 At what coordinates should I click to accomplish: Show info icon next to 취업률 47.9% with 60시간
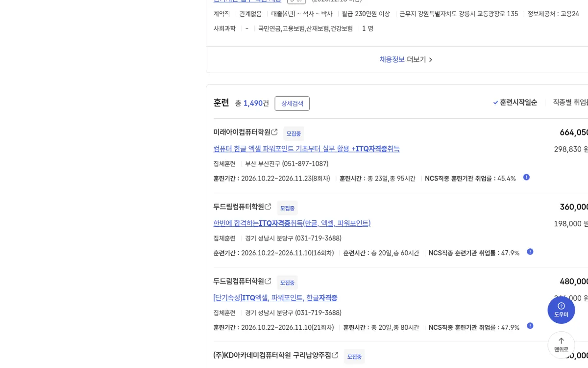530,252
